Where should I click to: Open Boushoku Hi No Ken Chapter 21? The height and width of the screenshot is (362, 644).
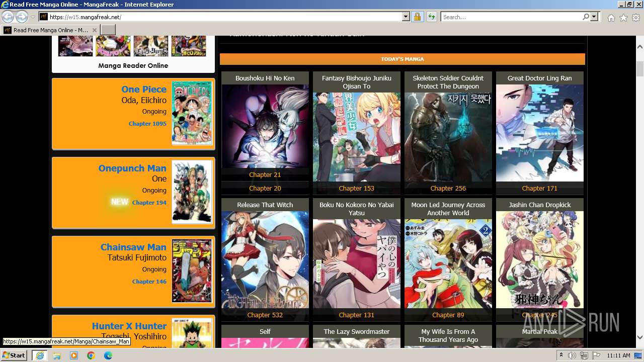265,175
